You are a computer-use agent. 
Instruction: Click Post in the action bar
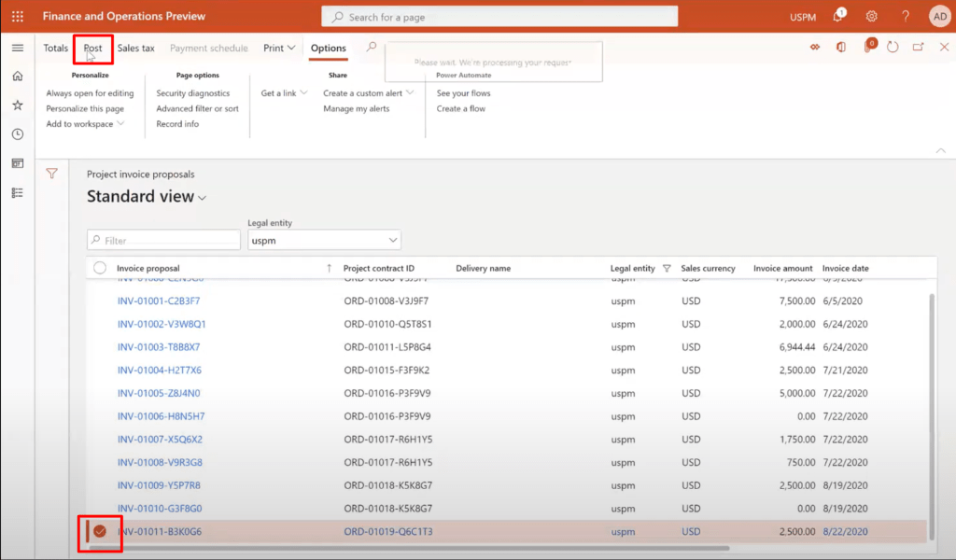click(x=92, y=48)
